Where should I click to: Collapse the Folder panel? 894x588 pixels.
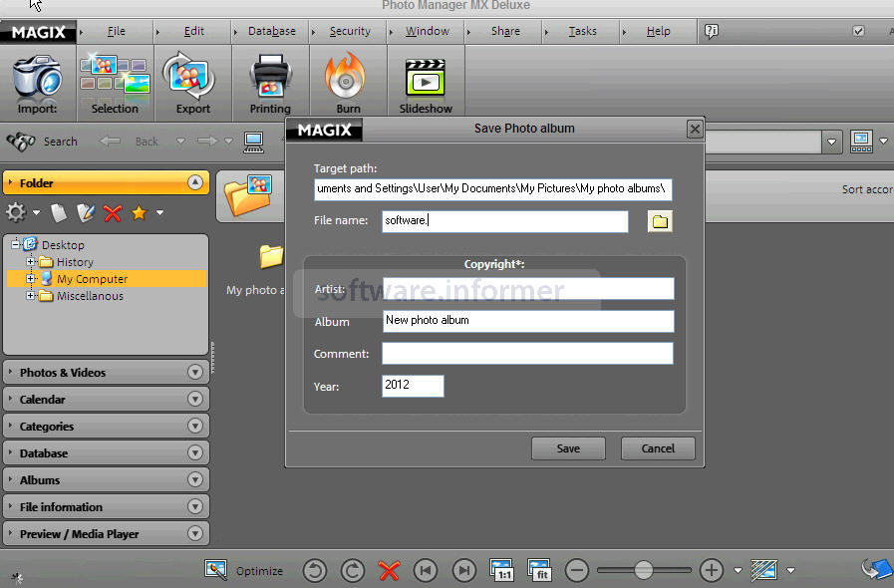(x=195, y=182)
